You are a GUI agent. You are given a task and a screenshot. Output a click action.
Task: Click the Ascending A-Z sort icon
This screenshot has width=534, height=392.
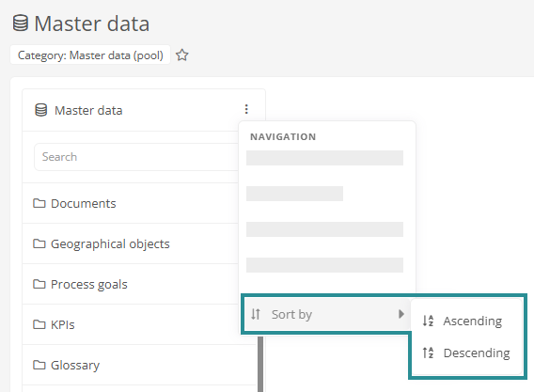(428, 321)
